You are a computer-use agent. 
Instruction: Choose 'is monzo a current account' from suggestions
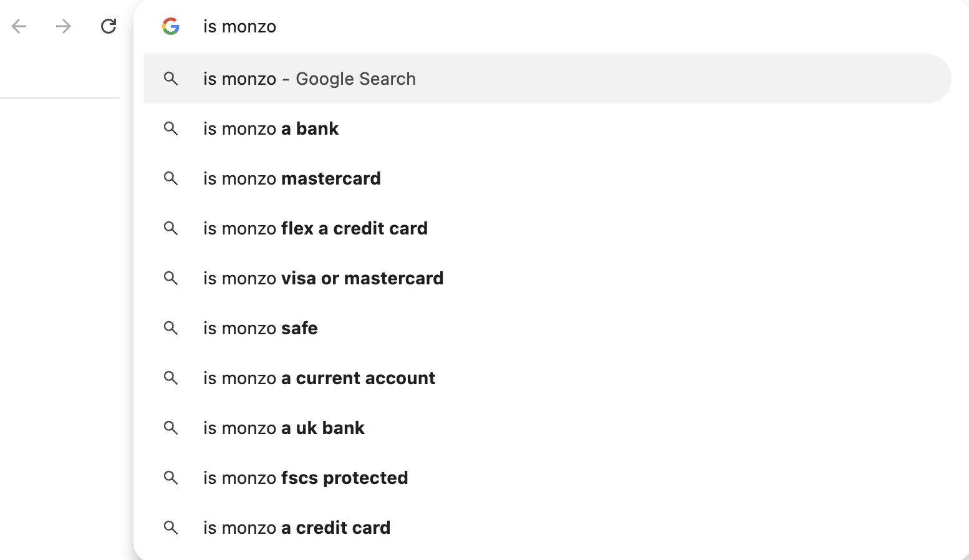pos(319,378)
